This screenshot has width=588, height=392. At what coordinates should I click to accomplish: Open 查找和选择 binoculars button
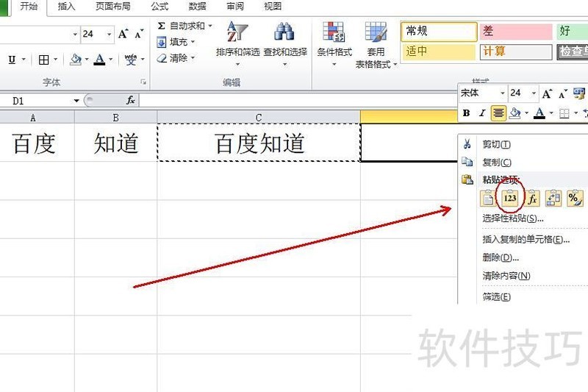(285, 44)
